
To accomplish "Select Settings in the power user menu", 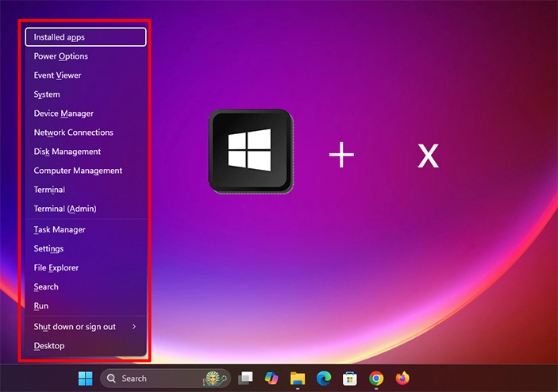I will click(48, 248).
